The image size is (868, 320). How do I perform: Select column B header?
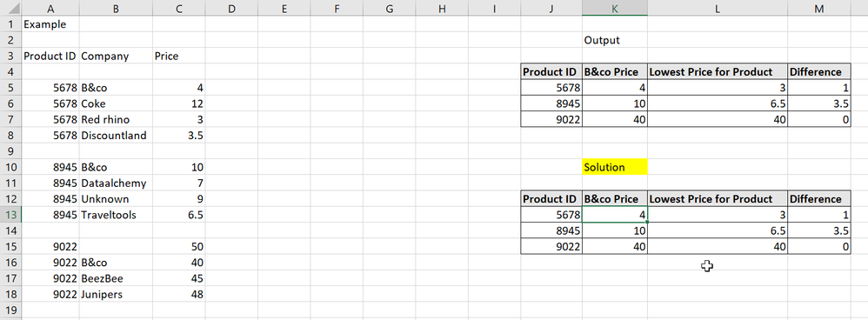116,9
